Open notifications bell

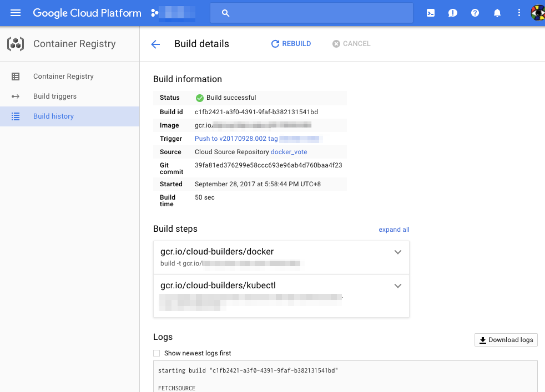497,13
